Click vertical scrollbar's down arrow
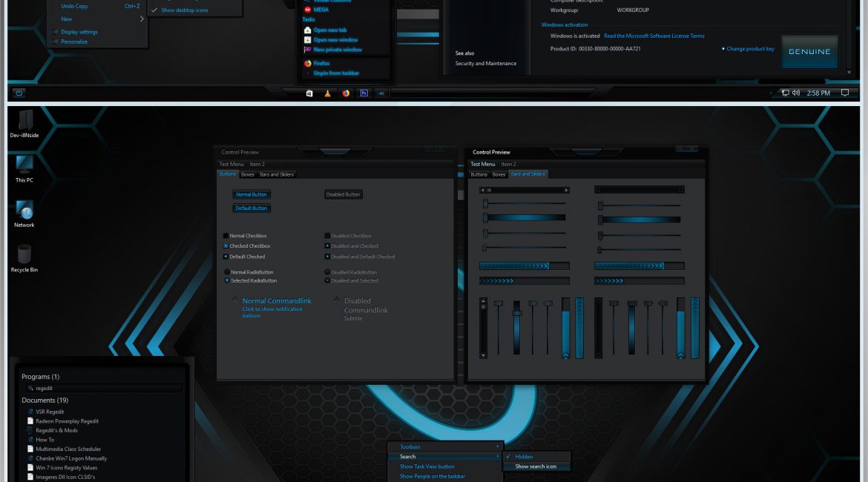The width and height of the screenshot is (868, 482). (x=483, y=355)
